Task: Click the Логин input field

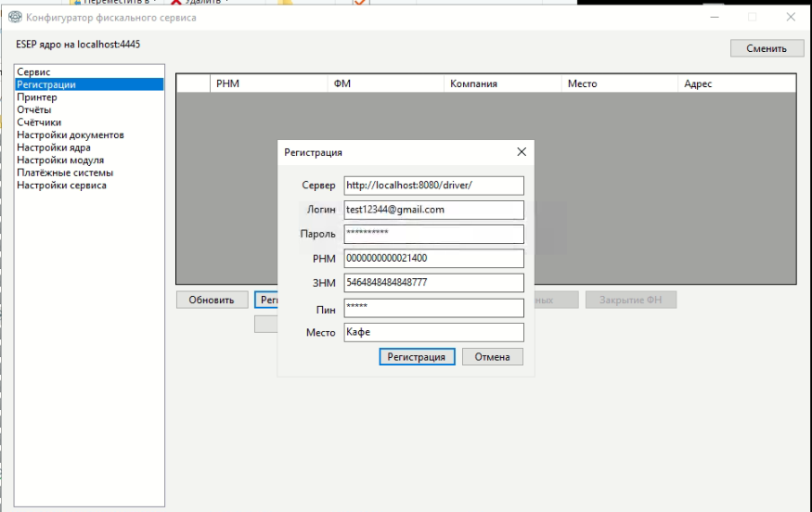Action: point(434,210)
